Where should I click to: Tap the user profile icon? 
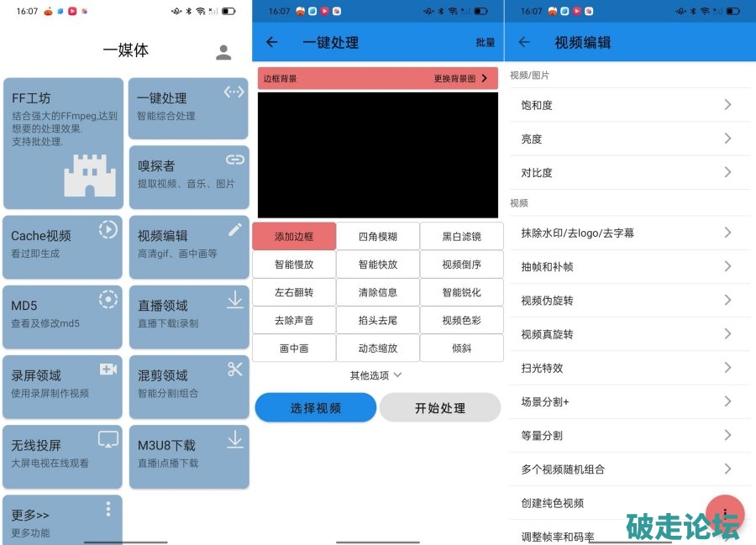(x=223, y=52)
